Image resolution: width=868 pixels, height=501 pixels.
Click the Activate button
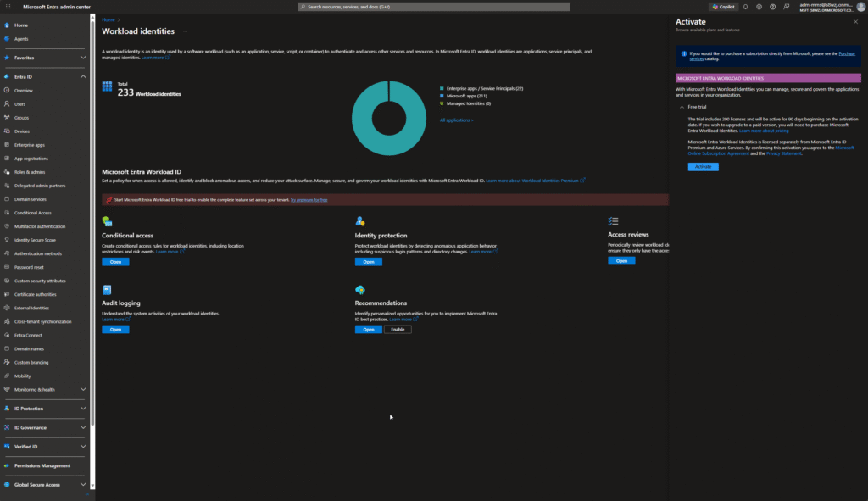703,167
